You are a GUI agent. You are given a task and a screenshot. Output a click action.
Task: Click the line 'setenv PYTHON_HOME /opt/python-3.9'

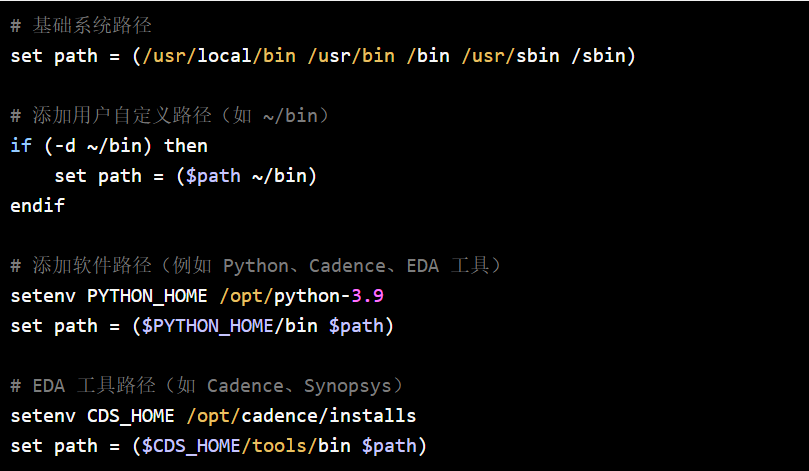coord(197,296)
